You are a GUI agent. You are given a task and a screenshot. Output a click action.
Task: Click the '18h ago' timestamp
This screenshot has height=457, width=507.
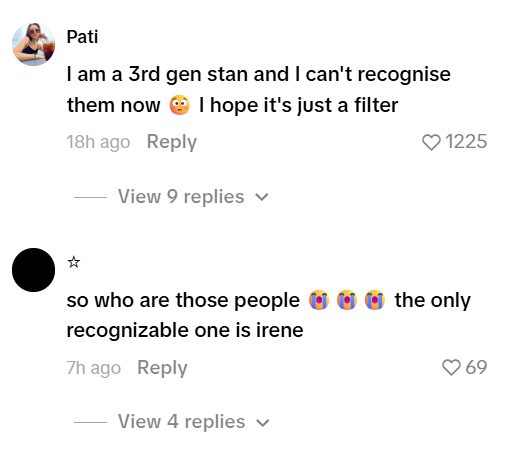98,142
